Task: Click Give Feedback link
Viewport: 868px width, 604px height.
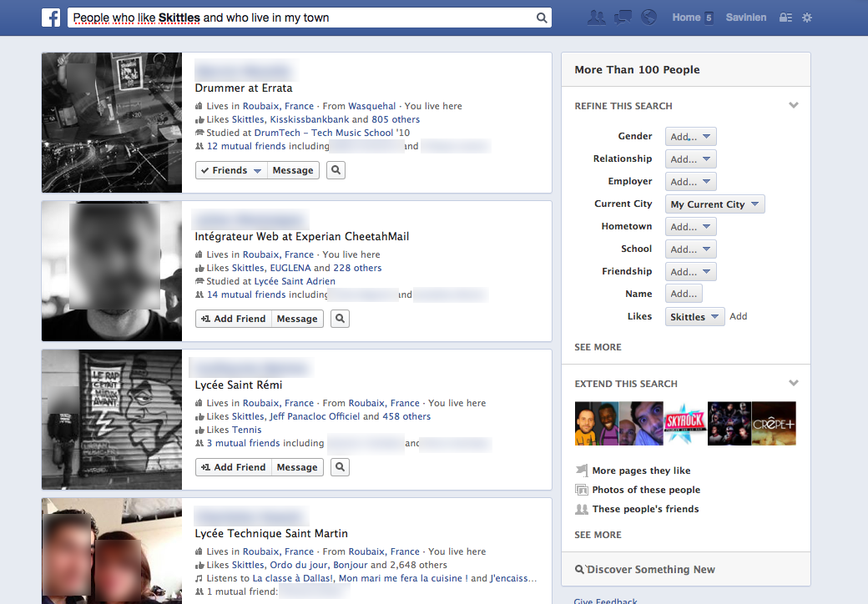Action: point(606,601)
